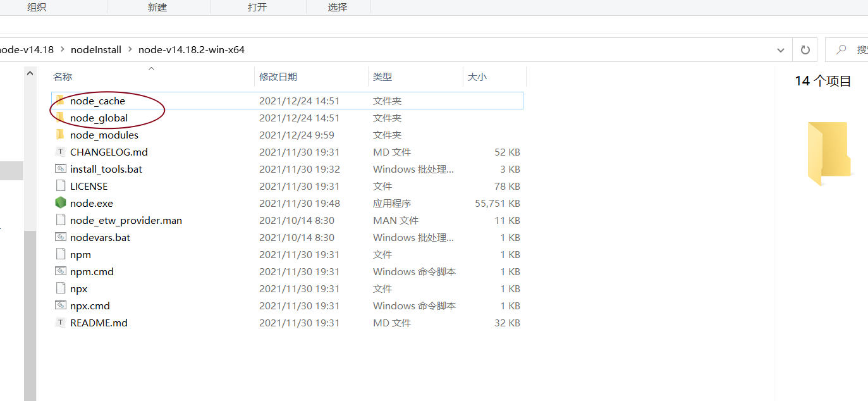
Task: Toggle the 名称 column sort chevron
Action: pos(150,68)
